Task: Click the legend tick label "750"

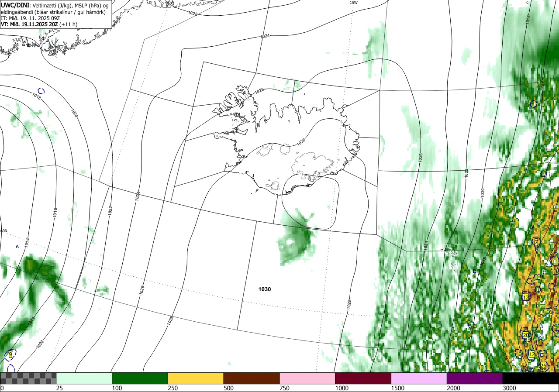Action: click(x=284, y=388)
